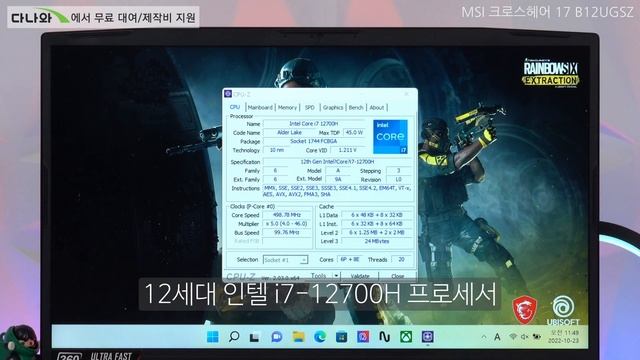Viewport: 640px width, 360px height.
Task: Click the Cores value 6P + 8E
Action: [x=350, y=259]
